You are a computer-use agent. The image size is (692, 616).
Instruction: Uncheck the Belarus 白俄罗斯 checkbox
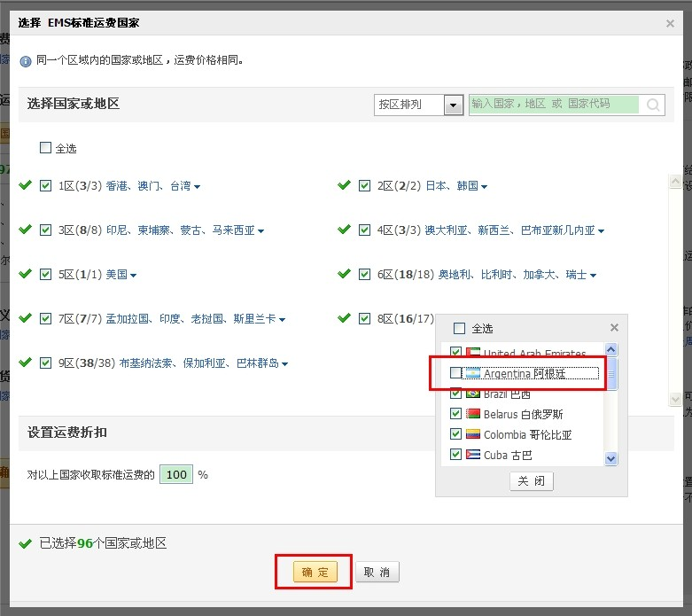tap(456, 413)
